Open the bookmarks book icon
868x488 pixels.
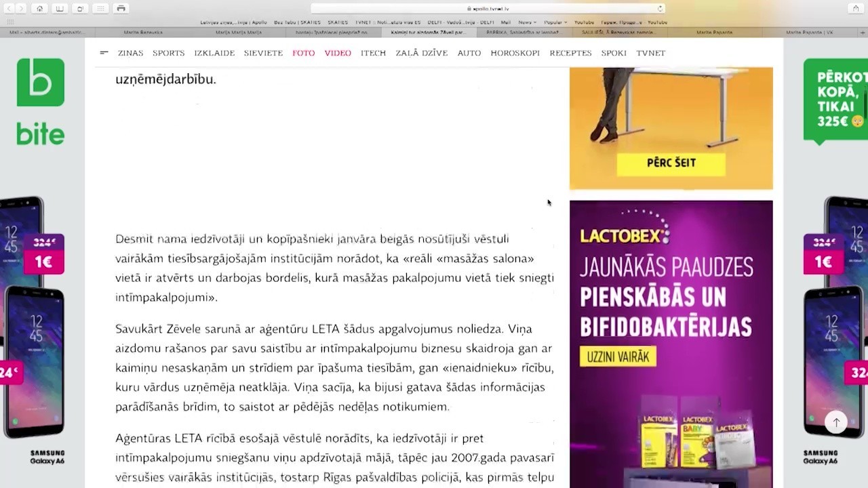pos(60,8)
